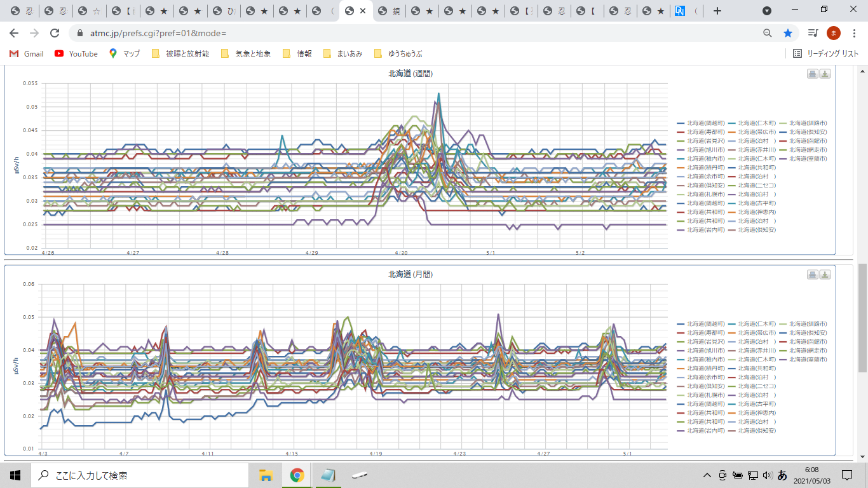868x488 pixels.
Task: Open the media controls icon
Action: (x=813, y=33)
